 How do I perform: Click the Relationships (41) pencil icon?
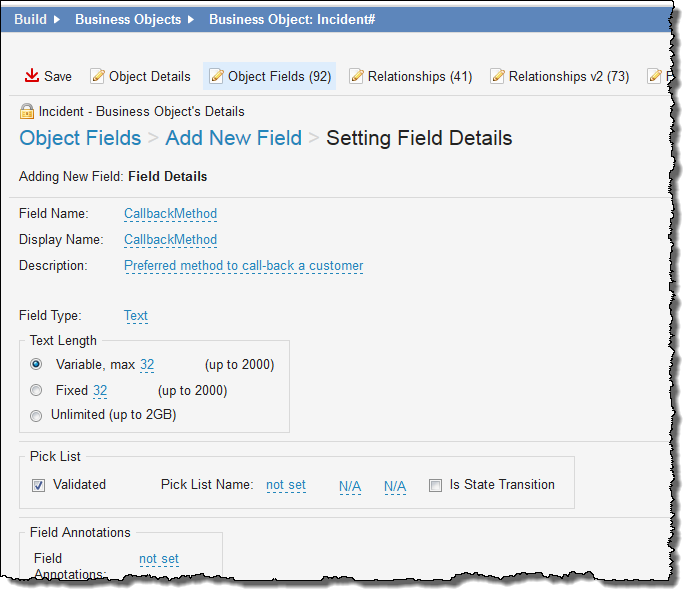pyautogui.click(x=356, y=76)
